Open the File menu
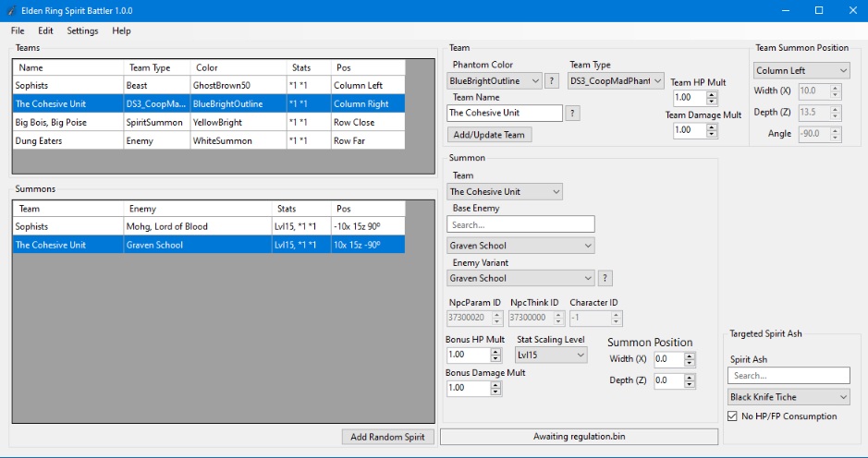The image size is (868, 458). [18, 31]
